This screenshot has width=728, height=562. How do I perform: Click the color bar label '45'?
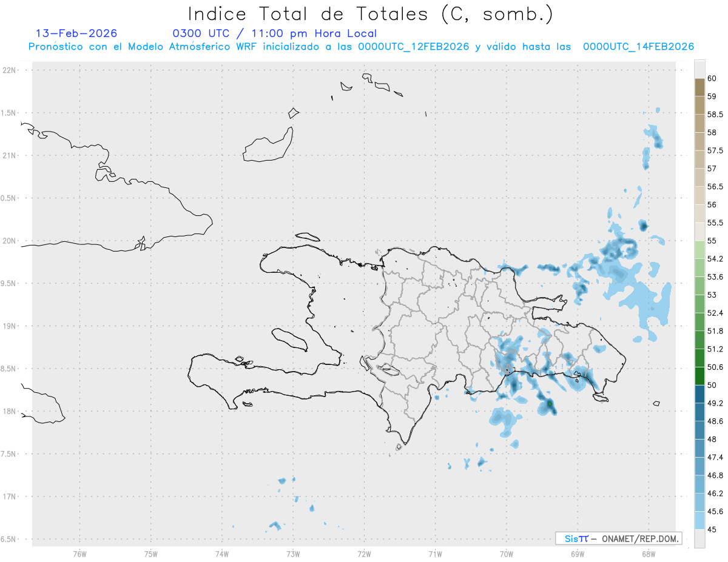(712, 529)
